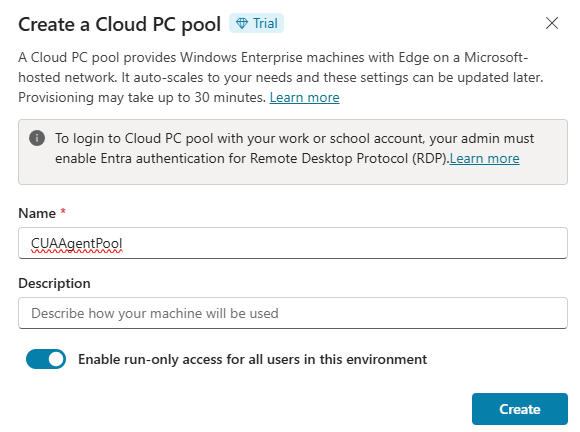Click the 'Create a Cloud PC pool' heading
This screenshot has height=432, width=580.
coord(119,24)
